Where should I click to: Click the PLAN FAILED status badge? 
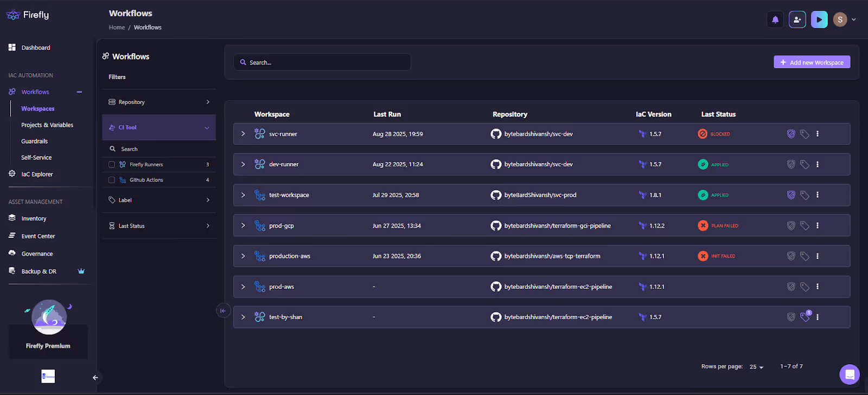tap(718, 225)
